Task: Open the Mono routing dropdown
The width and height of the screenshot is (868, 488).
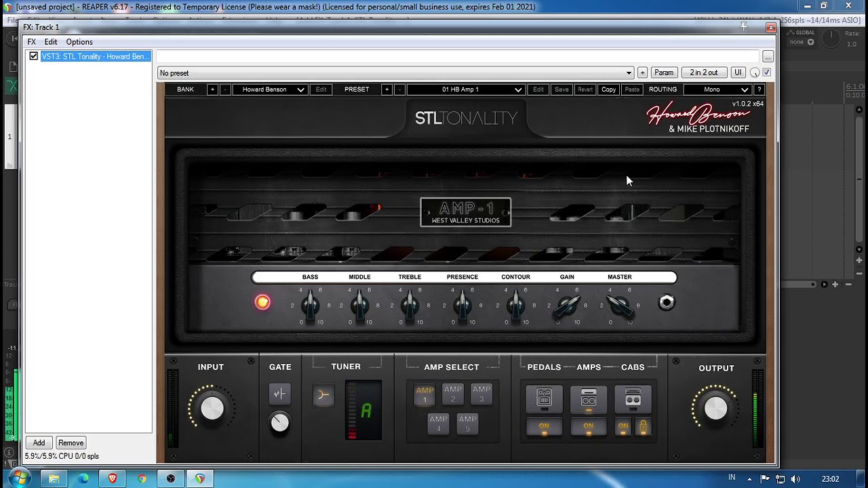Action: click(x=717, y=89)
